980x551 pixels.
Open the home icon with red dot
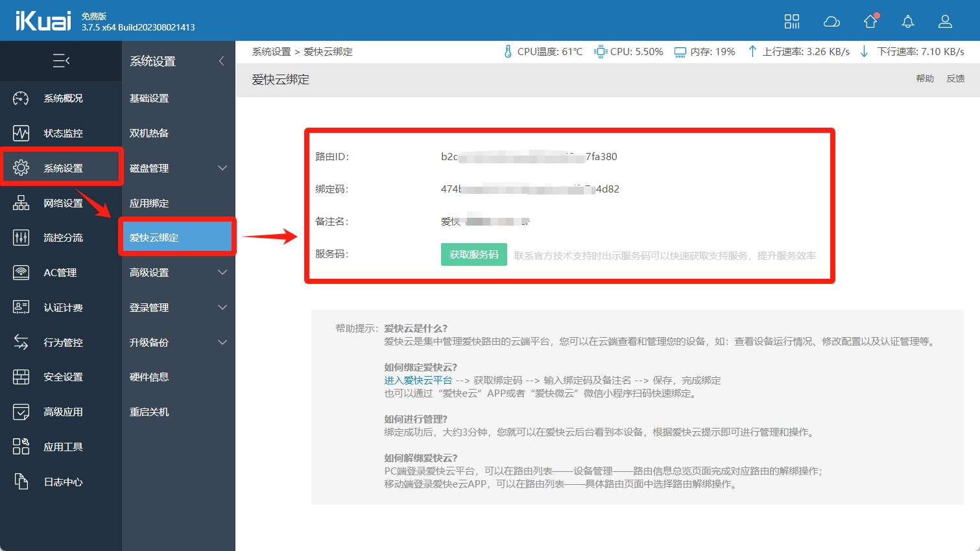click(x=870, y=22)
